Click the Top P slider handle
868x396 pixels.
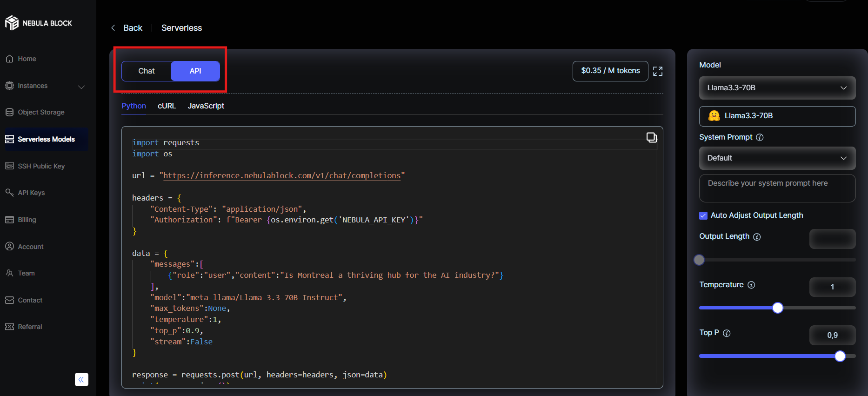tap(840, 356)
